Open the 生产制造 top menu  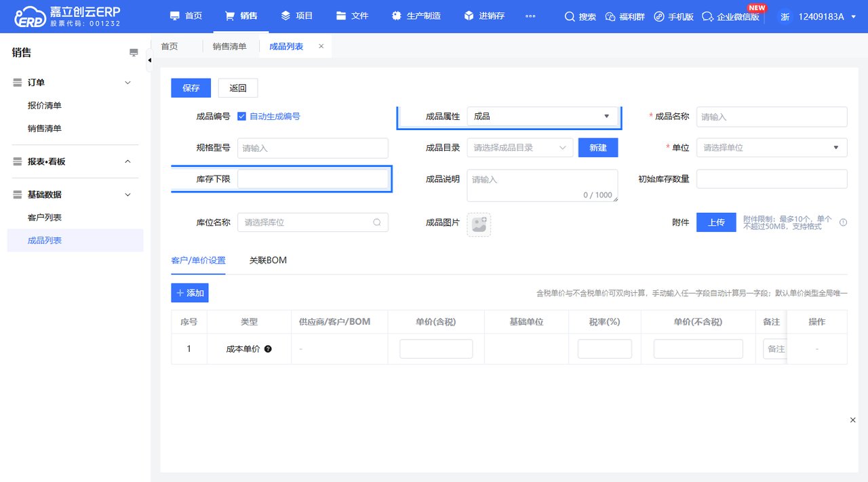click(x=416, y=16)
